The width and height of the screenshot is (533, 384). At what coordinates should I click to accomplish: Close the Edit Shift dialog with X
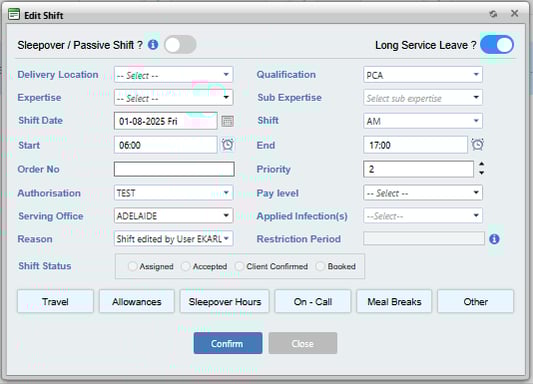(515, 13)
